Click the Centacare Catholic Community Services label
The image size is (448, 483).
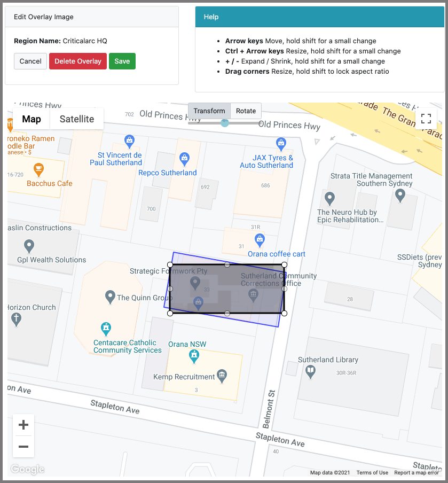pos(128,347)
